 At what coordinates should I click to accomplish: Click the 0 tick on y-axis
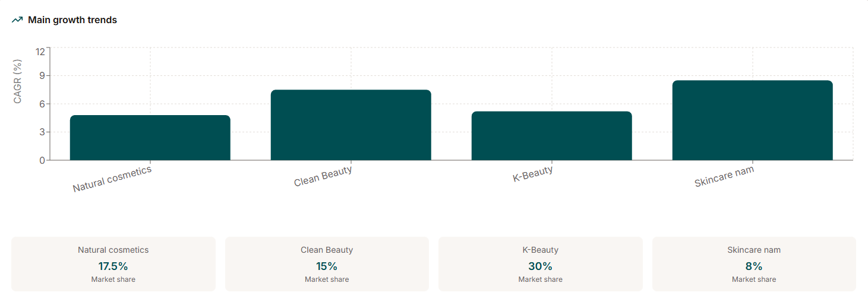42,160
